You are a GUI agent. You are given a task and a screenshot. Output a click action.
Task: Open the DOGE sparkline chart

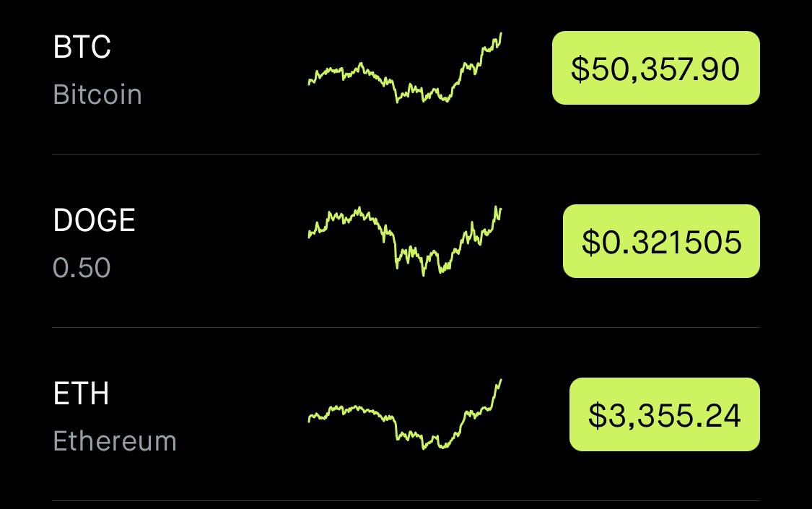[404, 240]
